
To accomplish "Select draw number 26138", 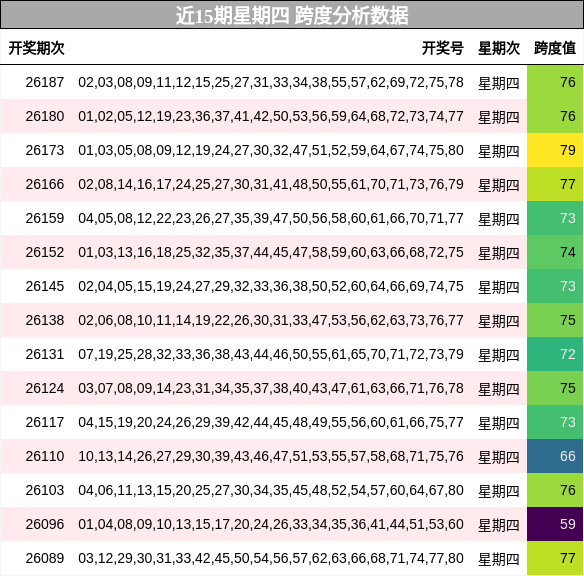I will 45,320.
